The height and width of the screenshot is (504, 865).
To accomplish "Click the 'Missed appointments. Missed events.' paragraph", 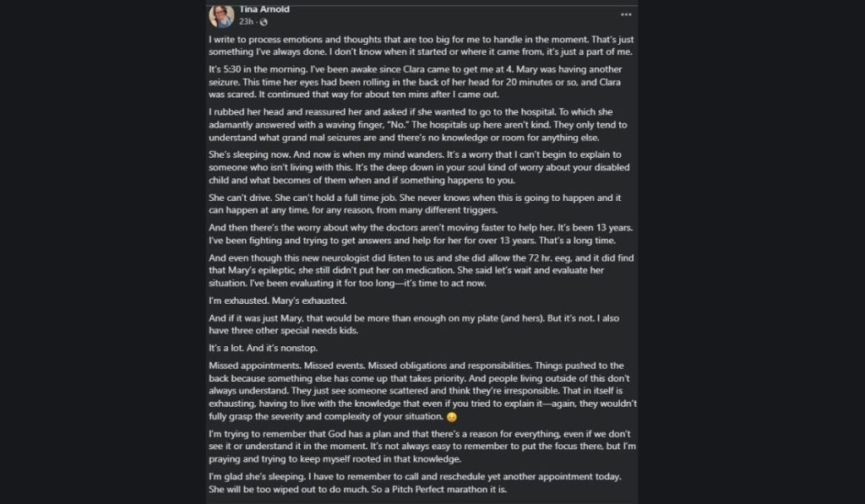I will [x=422, y=391].
